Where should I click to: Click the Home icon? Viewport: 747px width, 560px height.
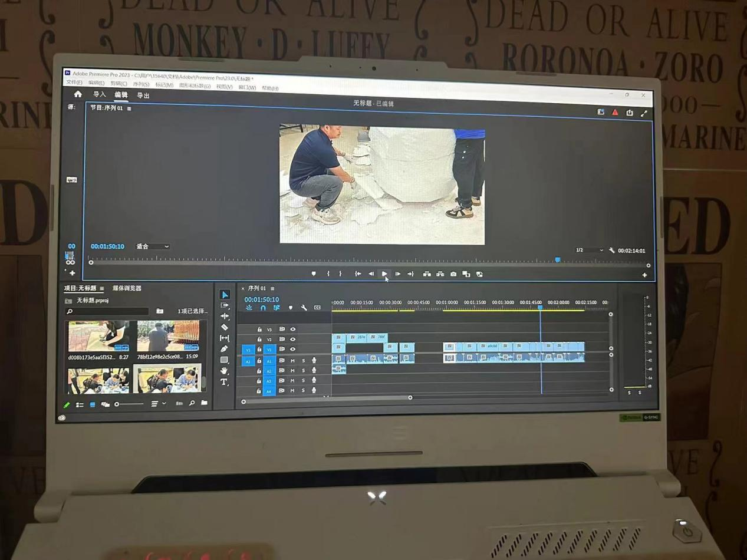(78, 94)
